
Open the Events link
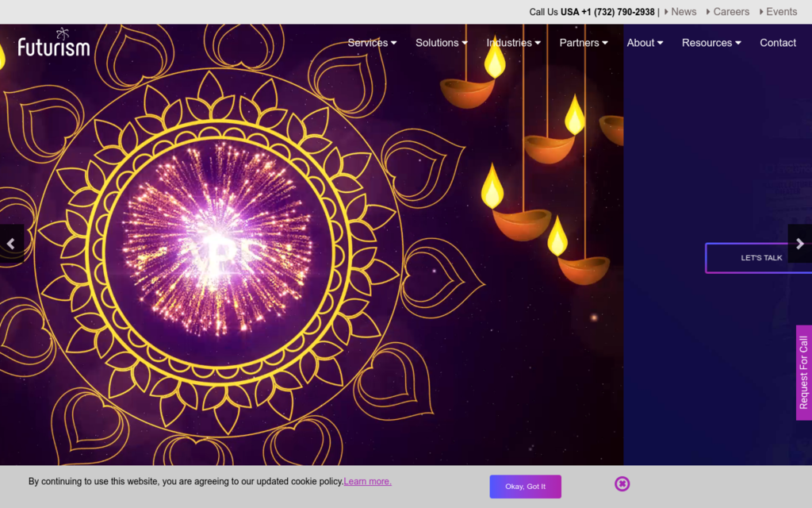[x=781, y=12]
